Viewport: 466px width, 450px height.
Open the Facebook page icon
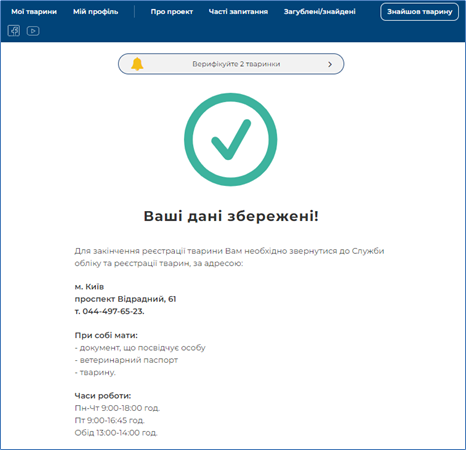point(14,31)
